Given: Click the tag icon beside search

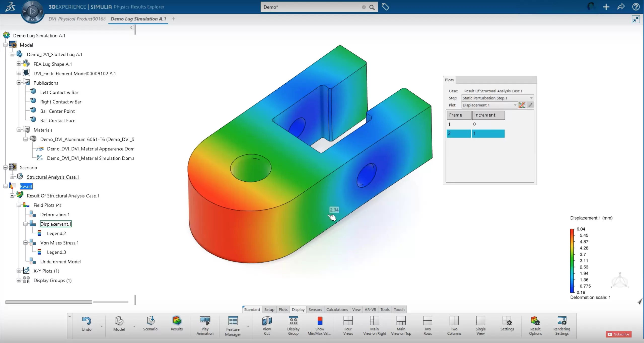Looking at the screenshot, I should (x=385, y=7).
